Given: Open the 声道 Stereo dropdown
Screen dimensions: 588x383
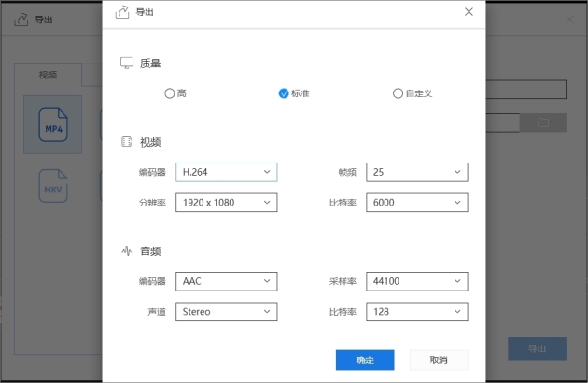Looking at the screenshot, I should click(227, 312).
